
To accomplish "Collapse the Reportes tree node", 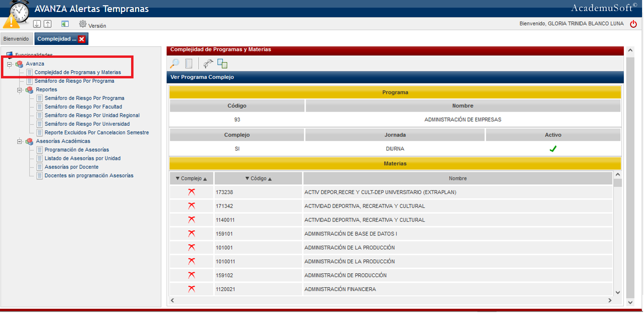I will tap(20, 90).
